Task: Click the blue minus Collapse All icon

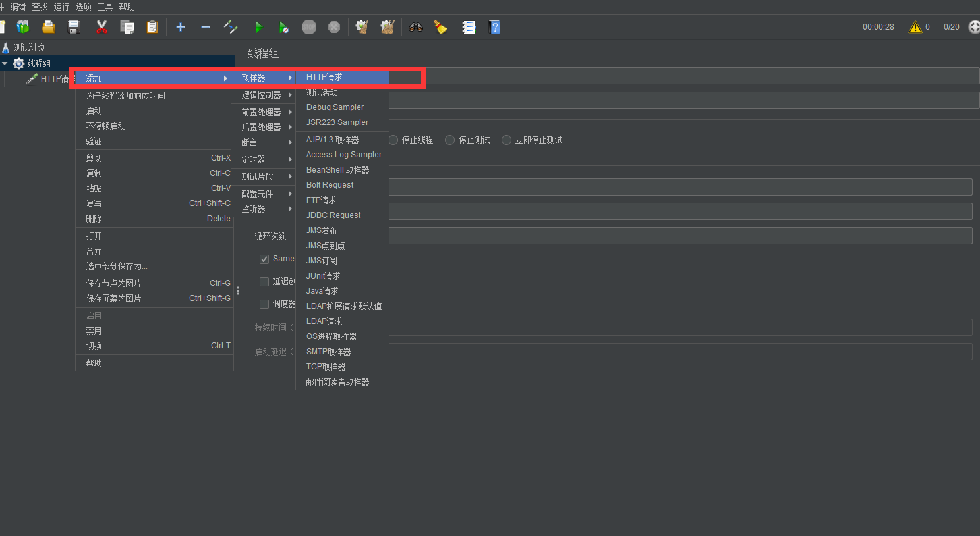Action: (206, 27)
